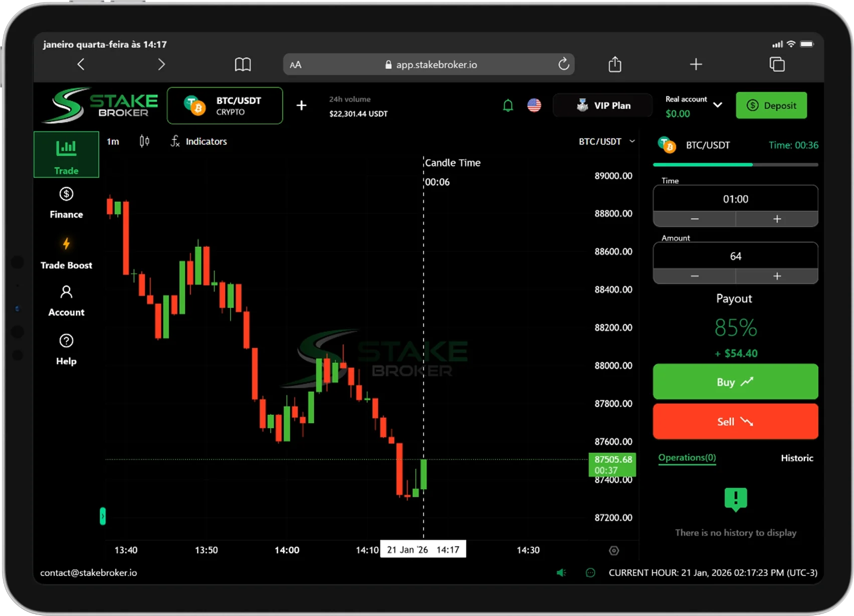Click the red Sell button
The image size is (854, 616).
click(735, 421)
